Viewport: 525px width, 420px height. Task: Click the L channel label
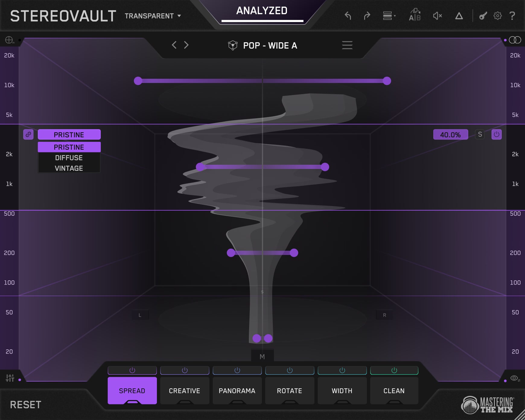click(x=140, y=315)
